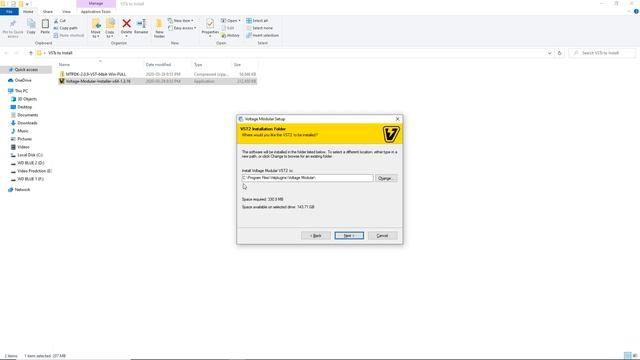Screen dimensions: 640x360
Task: Click the Up one level arrow
Action: pyautogui.click(x=31, y=53)
